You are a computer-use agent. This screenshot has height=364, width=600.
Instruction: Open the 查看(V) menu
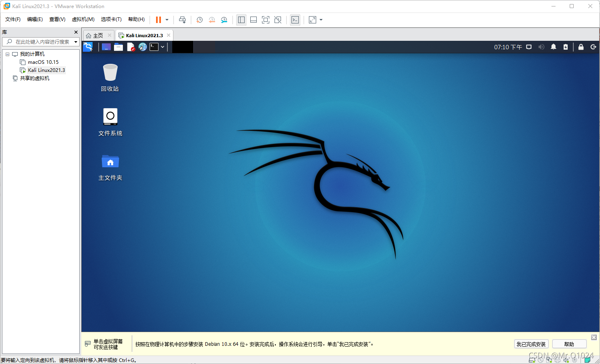[57, 19]
